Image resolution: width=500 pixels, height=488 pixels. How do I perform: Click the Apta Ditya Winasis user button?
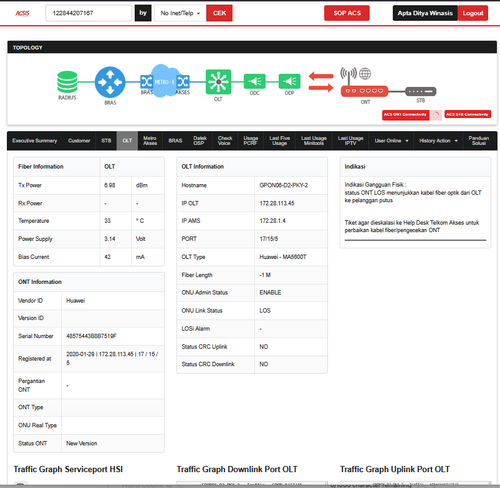pyautogui.click(x=425, y=13)
